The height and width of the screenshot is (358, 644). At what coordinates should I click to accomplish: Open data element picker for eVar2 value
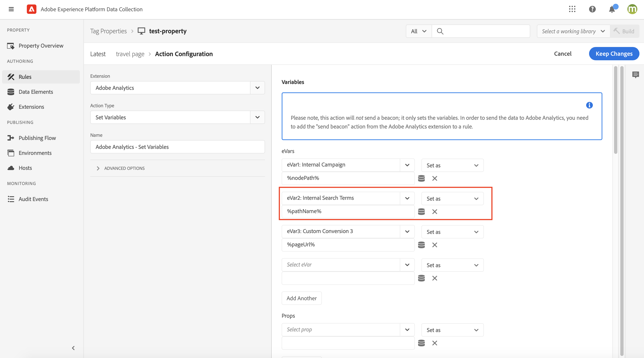pyautogui.click(x=421, y=212)
